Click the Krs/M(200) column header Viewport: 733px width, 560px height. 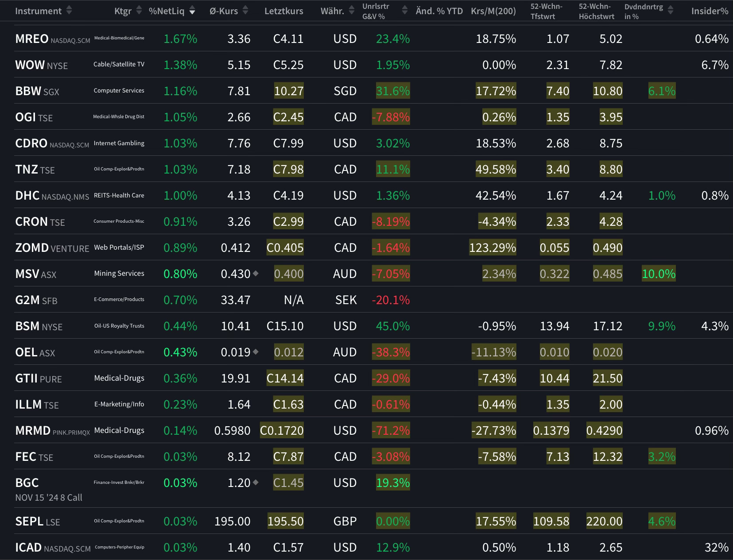tap(493, 11)
